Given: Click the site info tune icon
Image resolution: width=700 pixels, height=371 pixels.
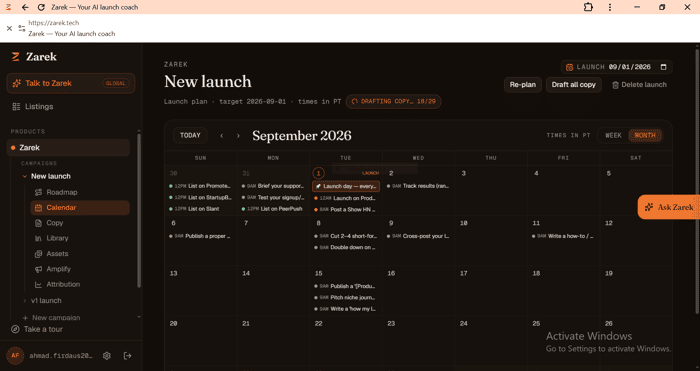Looking at the screenshot, I should point(22,28).
